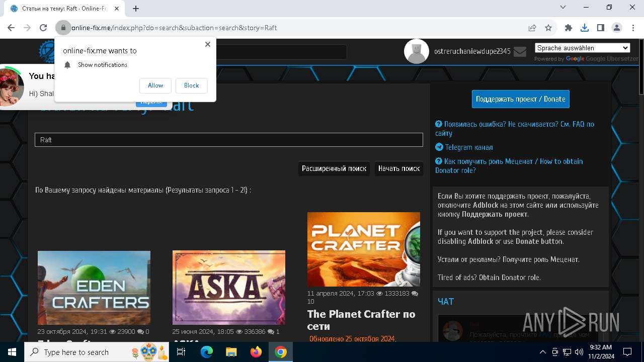Open Chrome downloads icon
The image size is (644, 362).
pyautogui.click(x=585, y=28)
